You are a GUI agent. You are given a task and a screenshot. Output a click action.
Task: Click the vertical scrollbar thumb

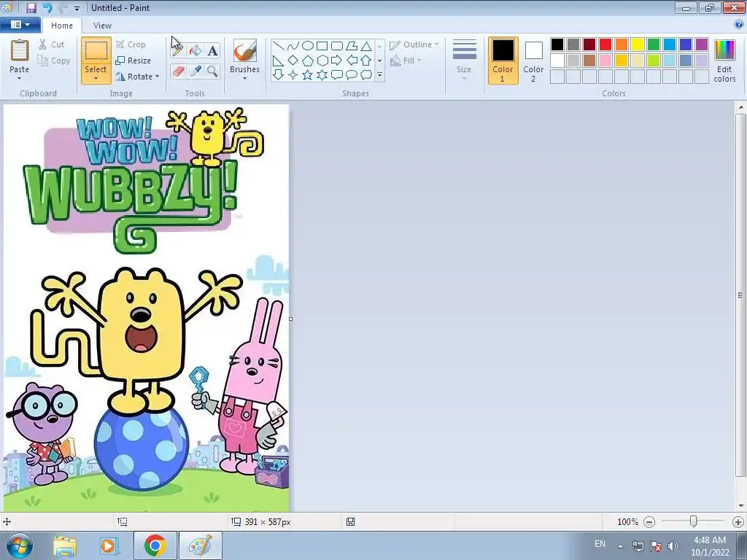coord(740,295)
